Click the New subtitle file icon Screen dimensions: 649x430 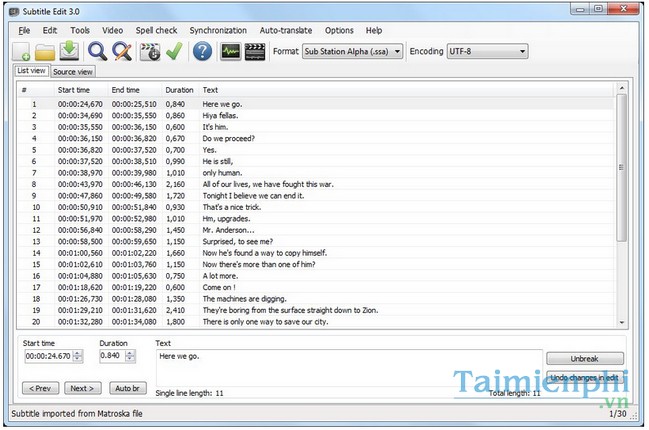click(x=21, y=51)
